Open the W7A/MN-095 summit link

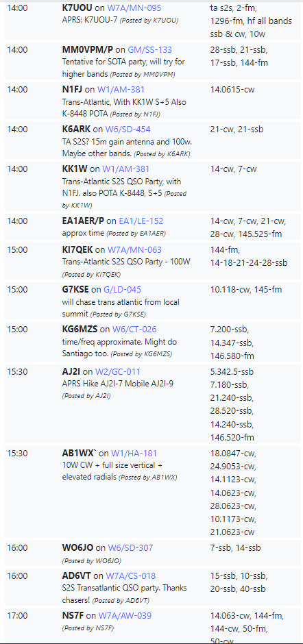click(x=134, y=8)
